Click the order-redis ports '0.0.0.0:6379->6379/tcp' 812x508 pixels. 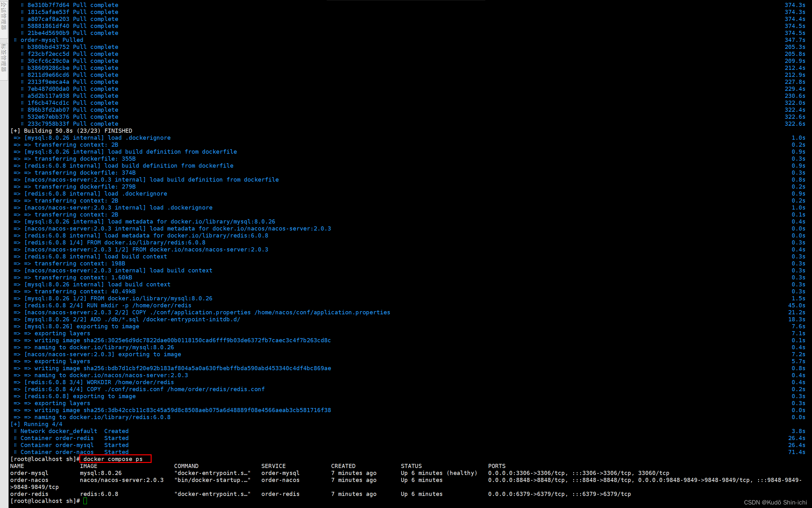point(527,494)
